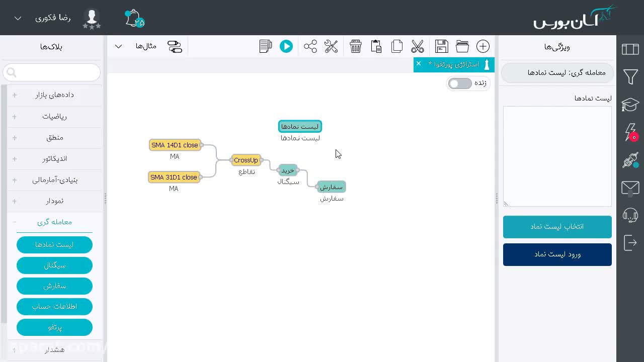This screenshot has height=362, width=644.
Task: Open the folder icon in toolbar
Action: (462, 46)
